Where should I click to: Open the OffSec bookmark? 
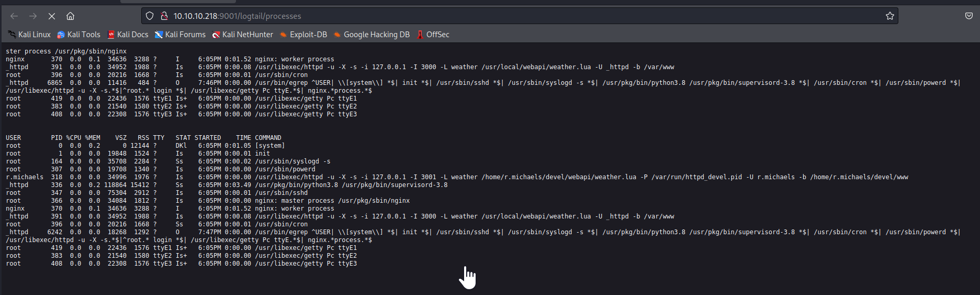433,35
